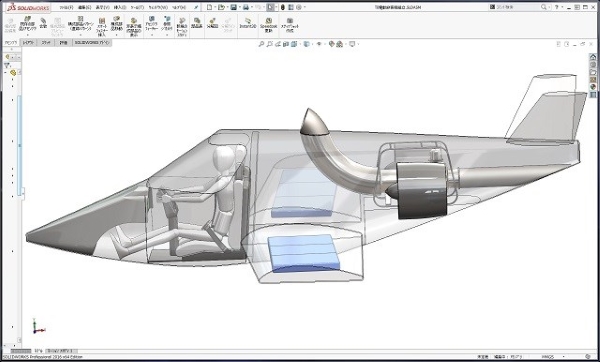Open the Instant3D tool
This screenshot has height=362, width=600.
click(x=248, y=23)
